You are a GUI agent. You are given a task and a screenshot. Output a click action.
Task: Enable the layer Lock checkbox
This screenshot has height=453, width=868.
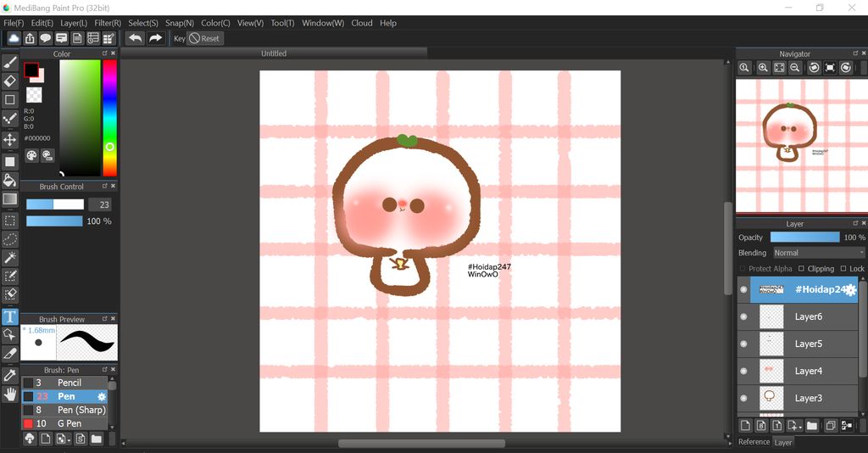tap(843, 269)
